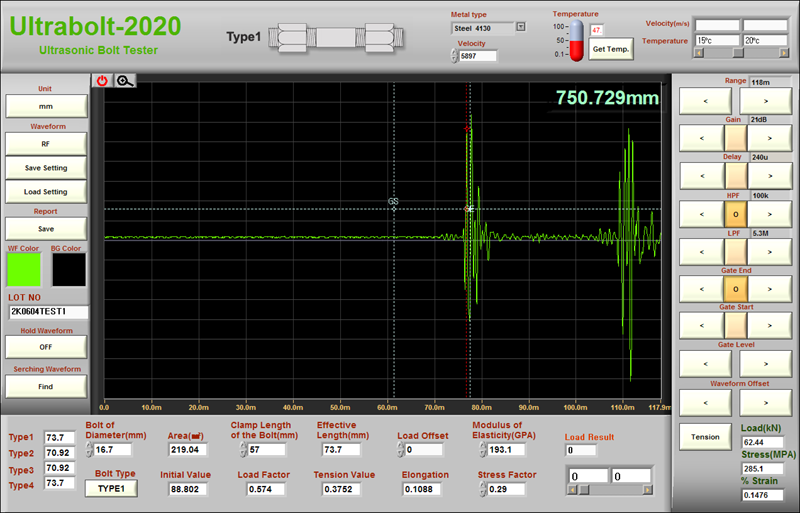The height and width of the screenshot is (513, 800).
Task: Toggle the Hold Waveform OFF button
Action: point(46,347)
